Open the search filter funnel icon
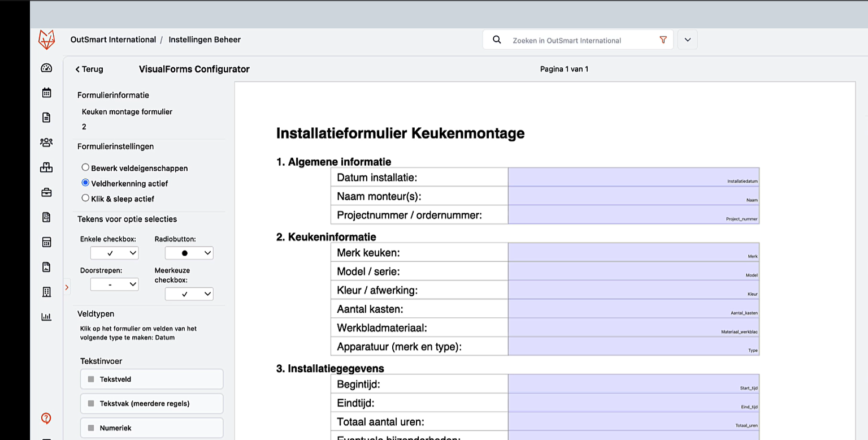The height and width of the screenshot is (440, 868). [x=662, y=40]
